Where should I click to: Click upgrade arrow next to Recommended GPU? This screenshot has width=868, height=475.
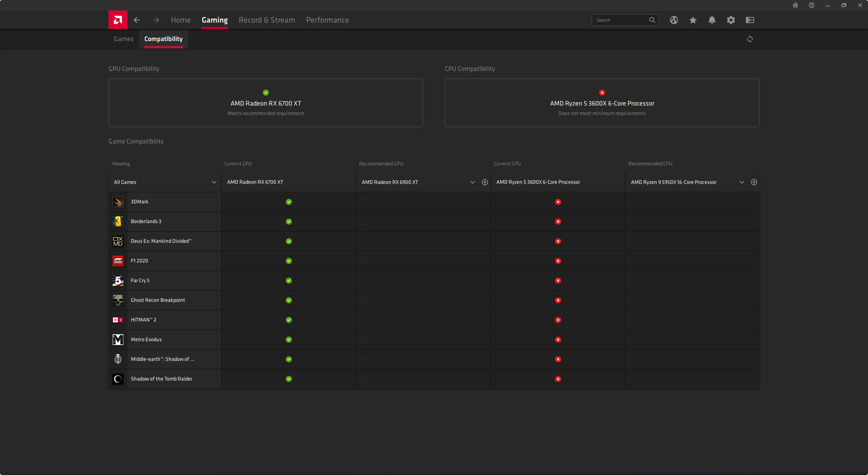tap(485, 182)
